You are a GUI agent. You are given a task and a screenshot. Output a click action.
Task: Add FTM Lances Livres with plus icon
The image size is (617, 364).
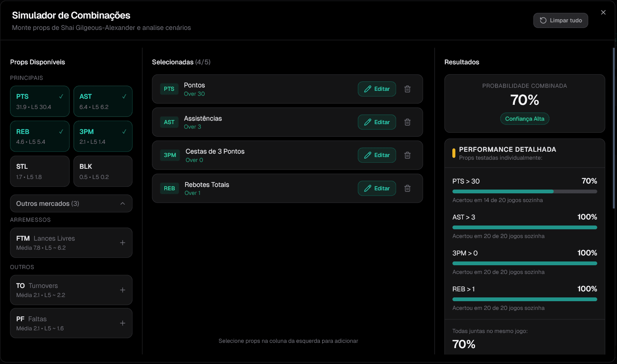click(122, 243)
